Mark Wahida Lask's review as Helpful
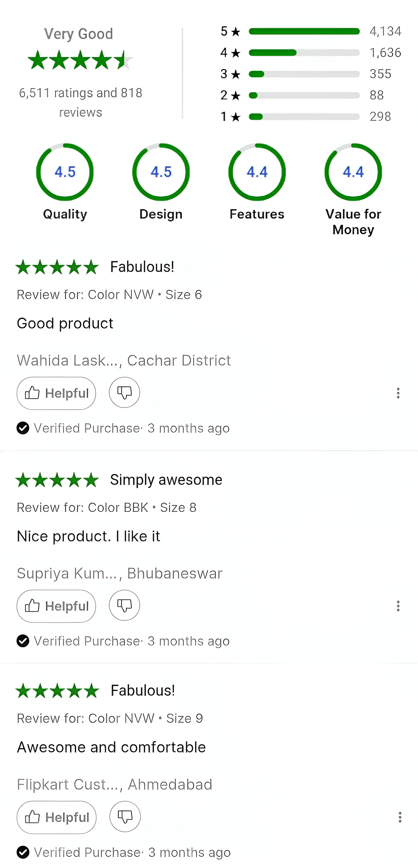 coord(56,393)
